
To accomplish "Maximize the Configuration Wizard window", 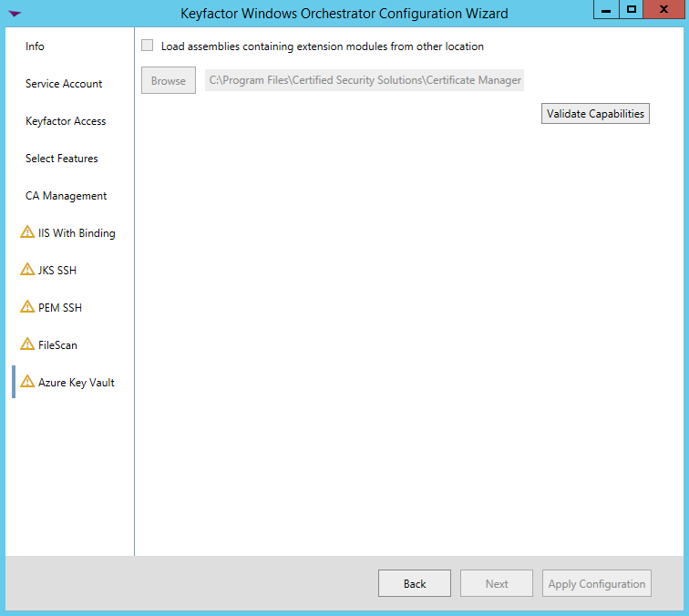I will [631, 10].
